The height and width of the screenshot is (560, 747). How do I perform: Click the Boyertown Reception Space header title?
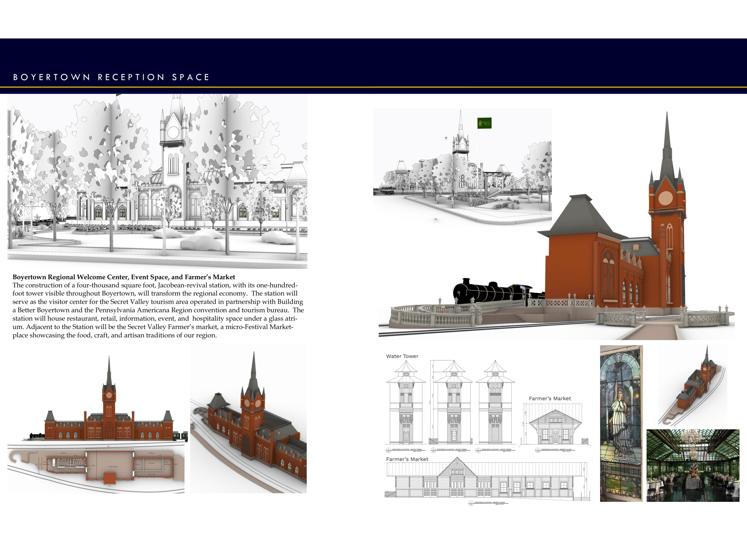111,77
